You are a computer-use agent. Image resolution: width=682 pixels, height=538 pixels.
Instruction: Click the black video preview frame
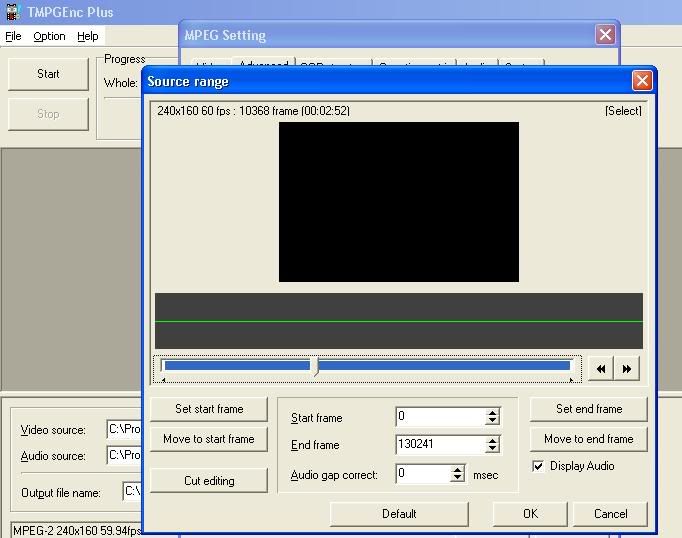pos(399,202)
